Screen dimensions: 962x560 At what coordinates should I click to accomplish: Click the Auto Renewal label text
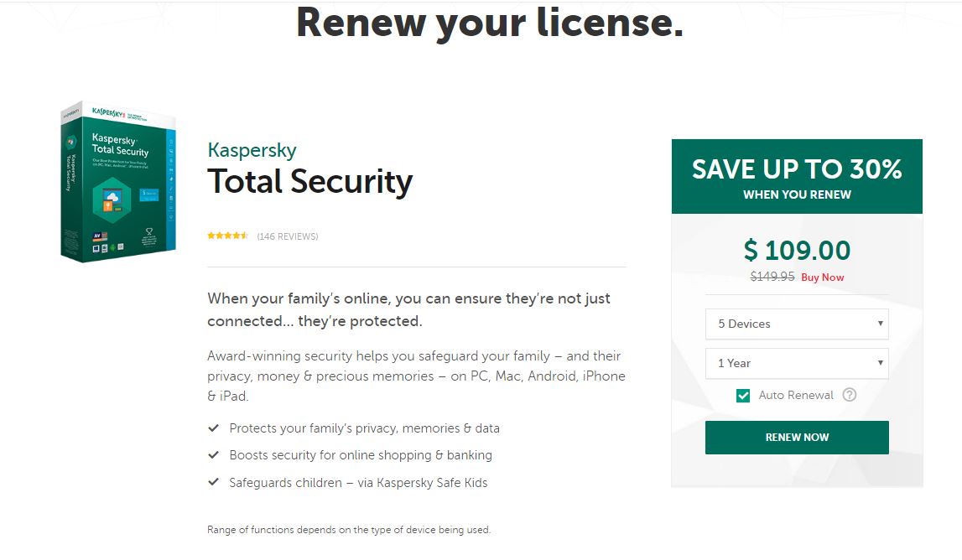point(796,395)
